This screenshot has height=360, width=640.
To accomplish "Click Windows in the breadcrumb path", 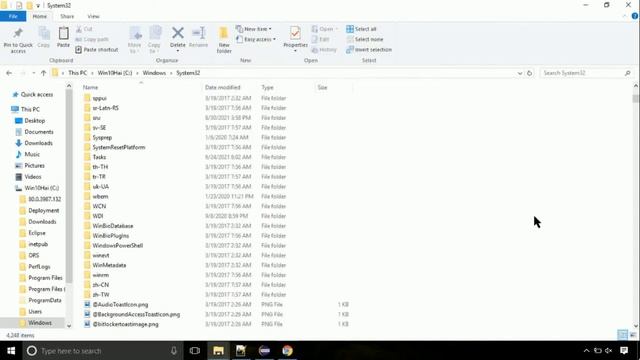I will click(154, 73).
